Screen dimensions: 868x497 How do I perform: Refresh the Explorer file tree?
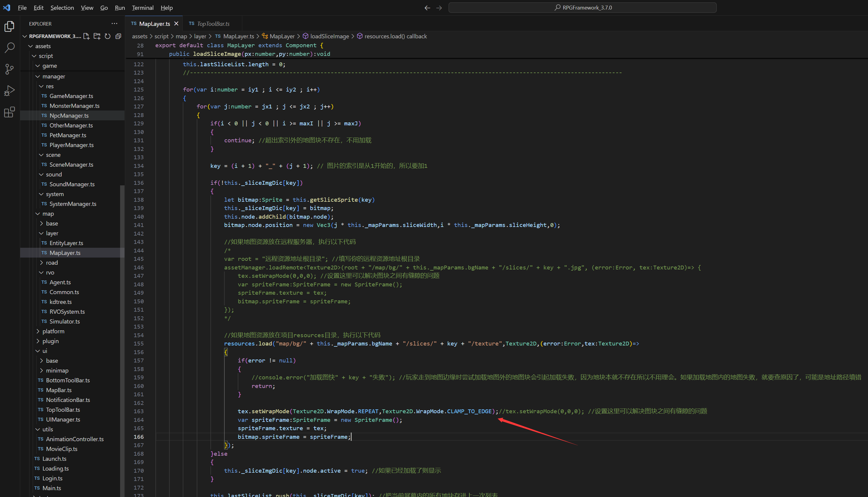(108, 36)
